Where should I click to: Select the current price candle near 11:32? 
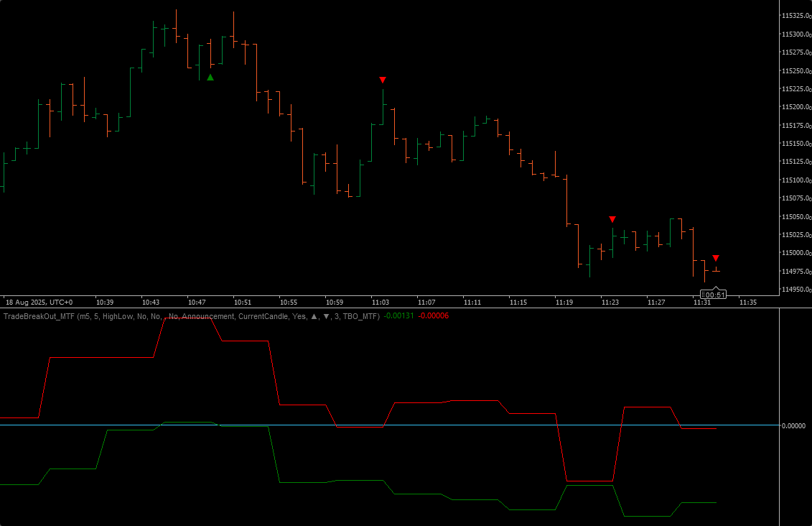[x=718, y=269]
